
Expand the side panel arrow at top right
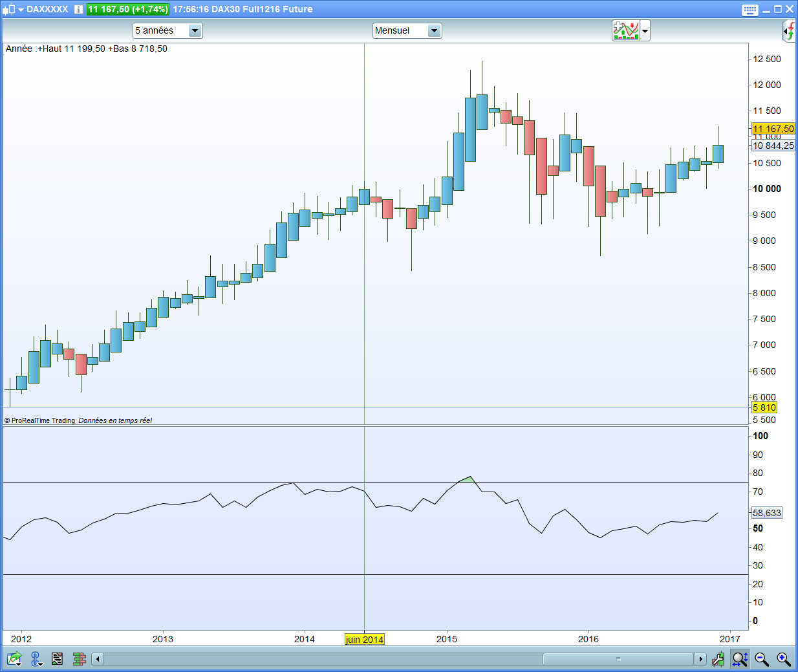pos(788,30)
